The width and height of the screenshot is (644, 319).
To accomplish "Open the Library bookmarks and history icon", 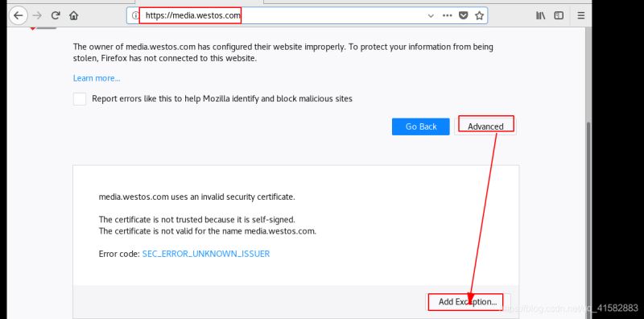I will (540, 15).
